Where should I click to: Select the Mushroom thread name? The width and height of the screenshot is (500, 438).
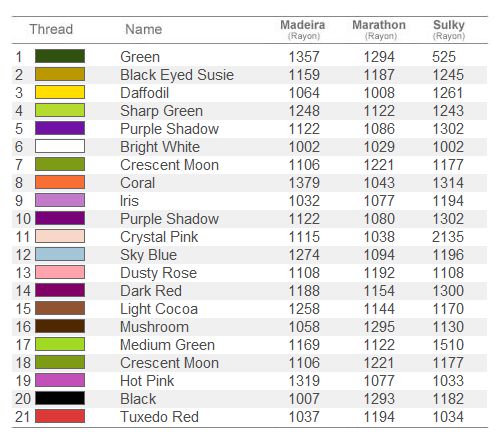click(x=154, y=327)
